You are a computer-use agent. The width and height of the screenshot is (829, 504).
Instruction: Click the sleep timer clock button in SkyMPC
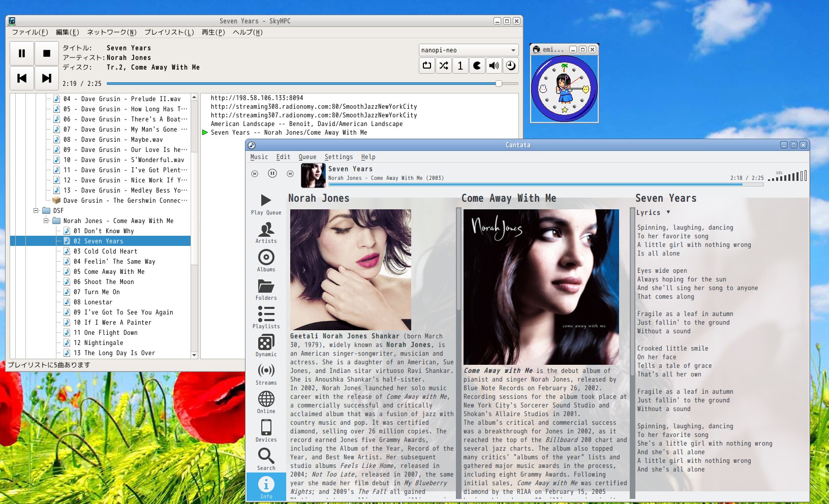click(x=511, y=66)
